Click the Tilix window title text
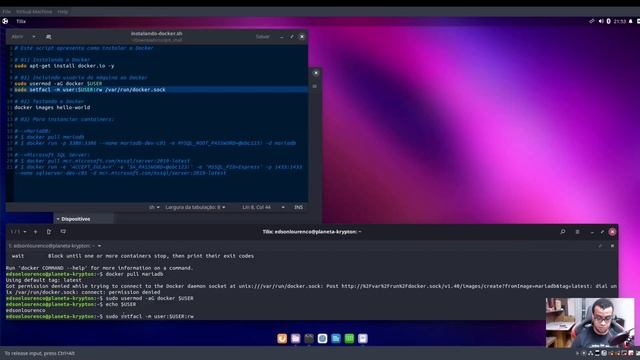Screen dimensions: 640x360 tap(312, 232)
